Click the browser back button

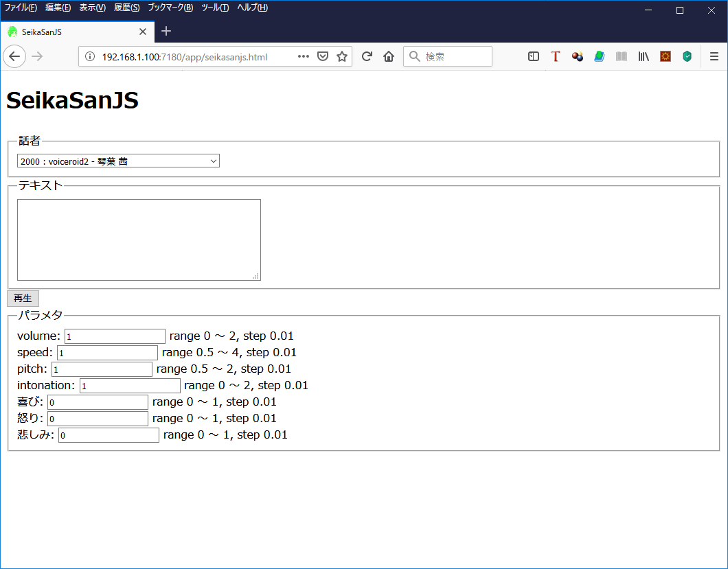[x=14, y=56]
